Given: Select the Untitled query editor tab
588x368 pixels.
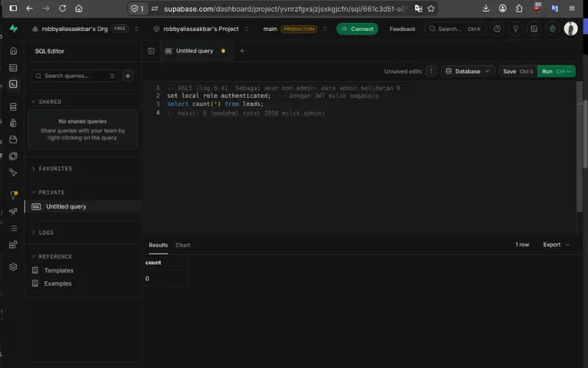Looking at the screenshot, I should 196,51.
